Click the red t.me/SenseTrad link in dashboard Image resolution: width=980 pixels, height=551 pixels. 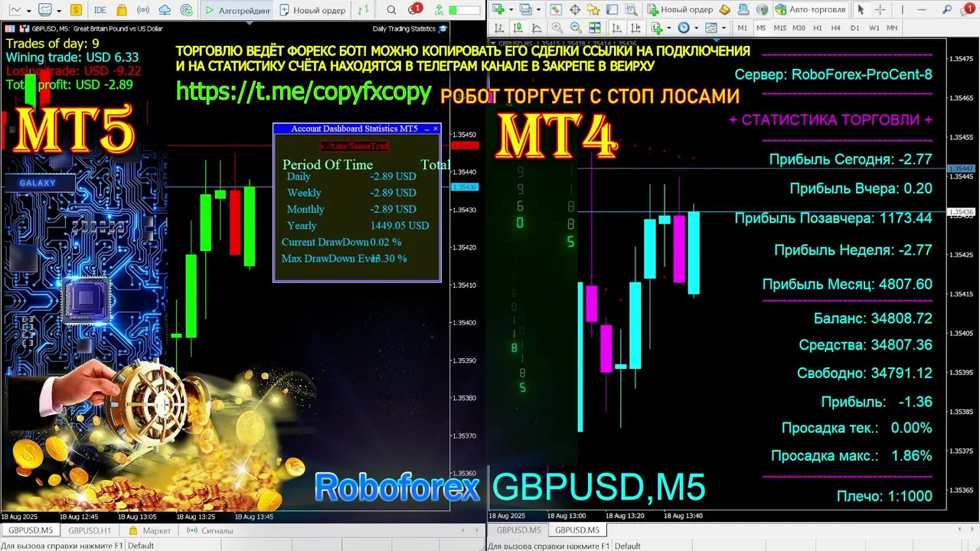click(354, 145)
